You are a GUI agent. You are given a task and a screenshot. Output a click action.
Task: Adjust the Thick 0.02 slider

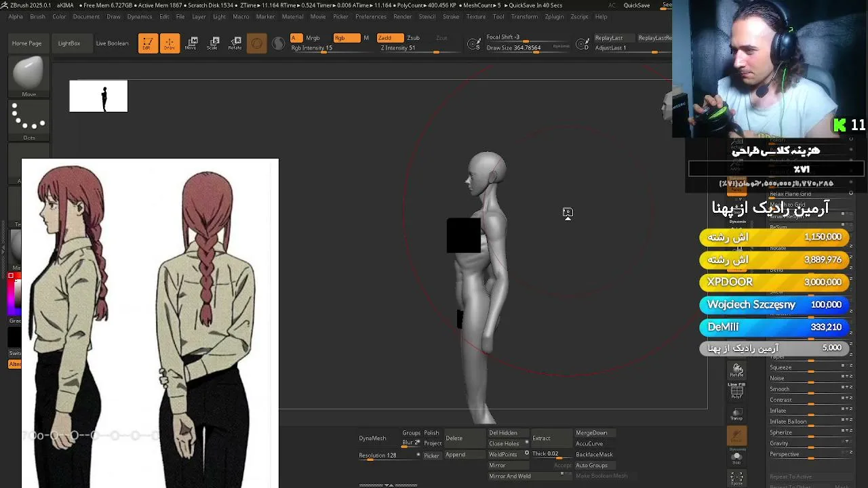pos(551,454)
